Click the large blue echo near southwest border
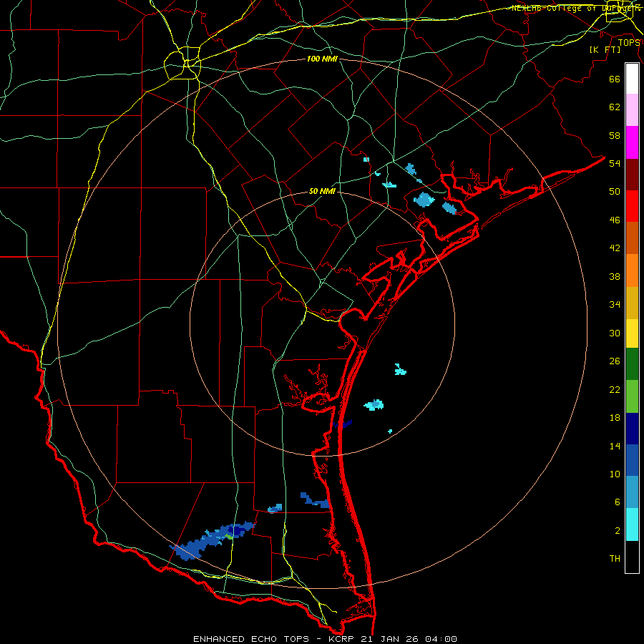644x644 pixels. pos(212,540)
